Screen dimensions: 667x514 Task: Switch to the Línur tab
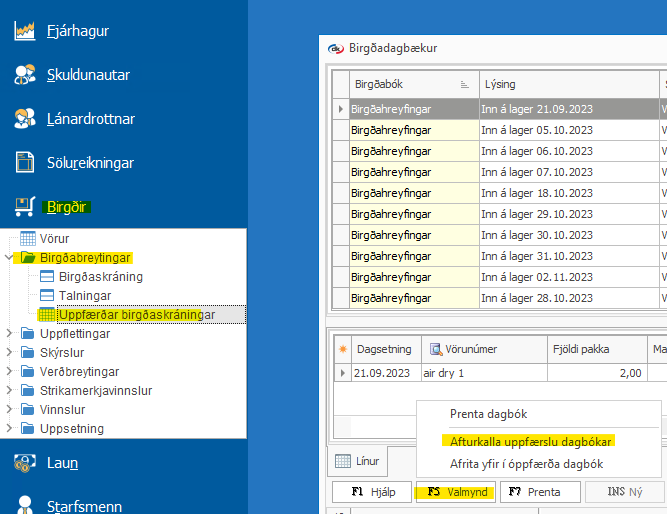point(357,460)
